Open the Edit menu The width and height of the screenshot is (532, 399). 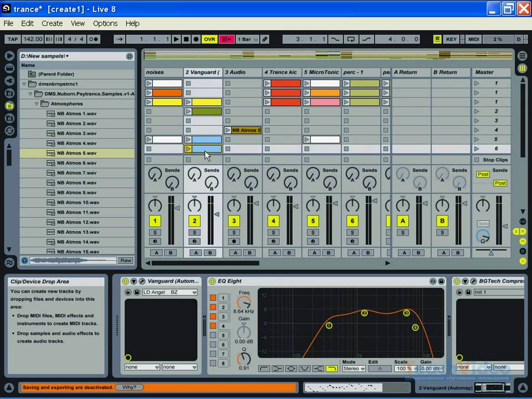pyautogui.click(x=28, y=23)
